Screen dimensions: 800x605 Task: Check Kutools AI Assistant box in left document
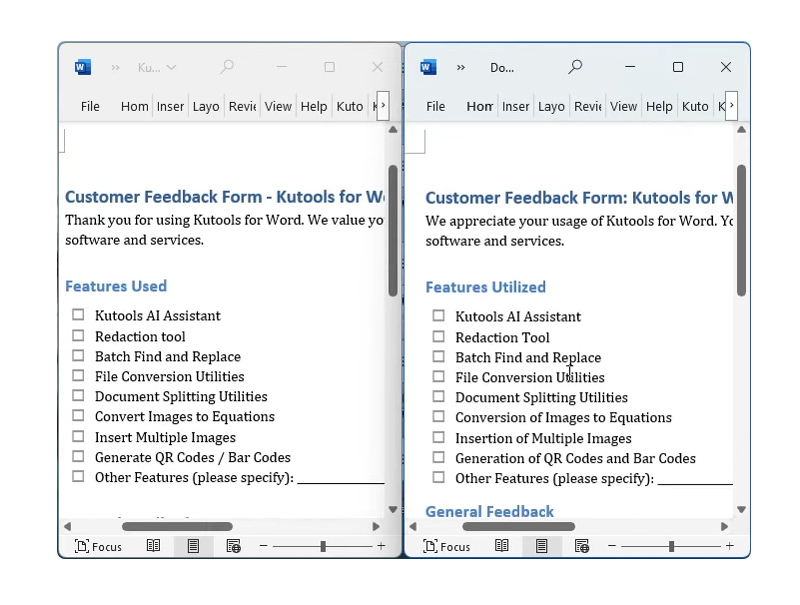tap(78, 314)
